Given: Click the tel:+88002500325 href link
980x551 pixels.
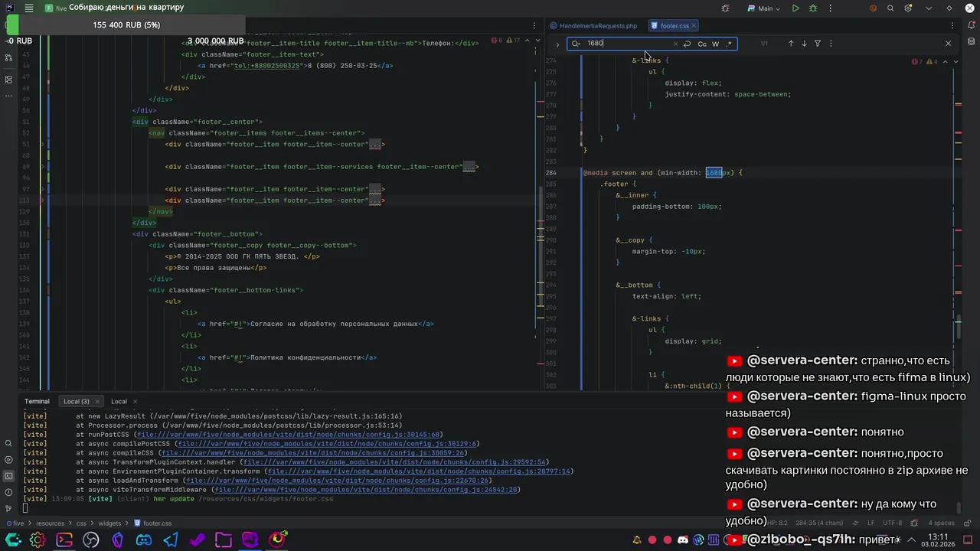Looking at the screenshot, I should click(266, 66).
